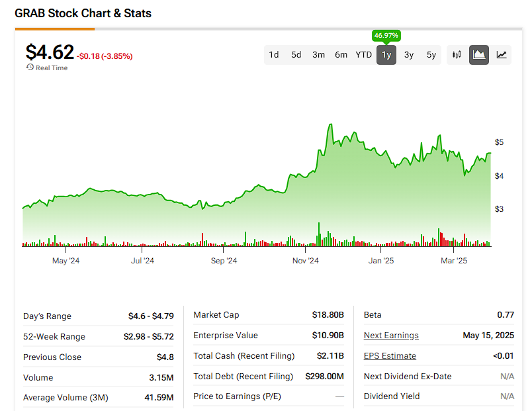532x411 pixels.
Task: Switch chart to YTD range
Action: click(363, 55)
